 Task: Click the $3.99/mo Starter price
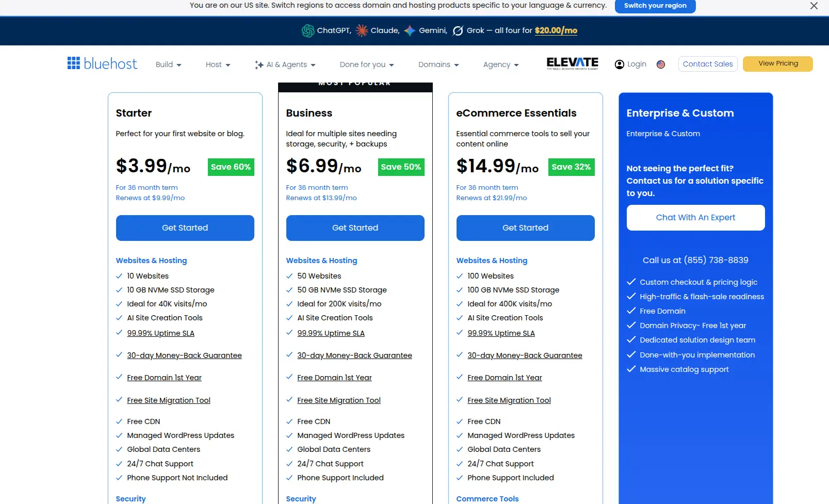(x=153, y=166)
